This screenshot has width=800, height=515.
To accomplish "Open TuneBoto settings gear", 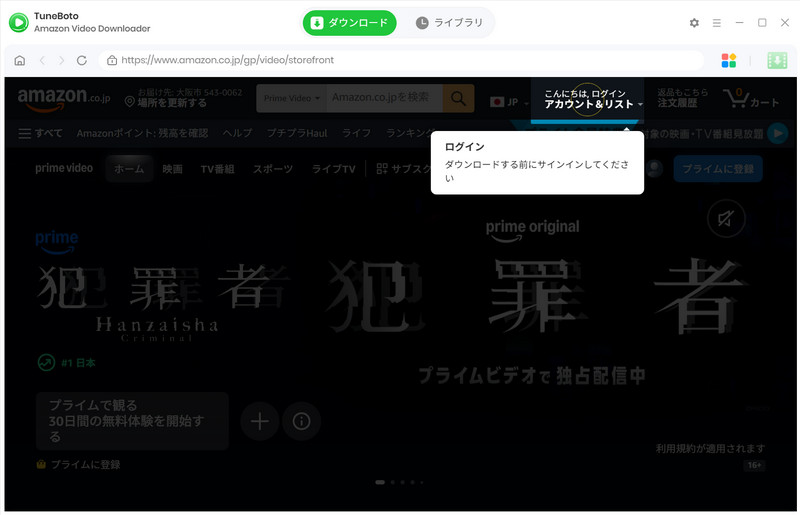I will coord(694,23).
